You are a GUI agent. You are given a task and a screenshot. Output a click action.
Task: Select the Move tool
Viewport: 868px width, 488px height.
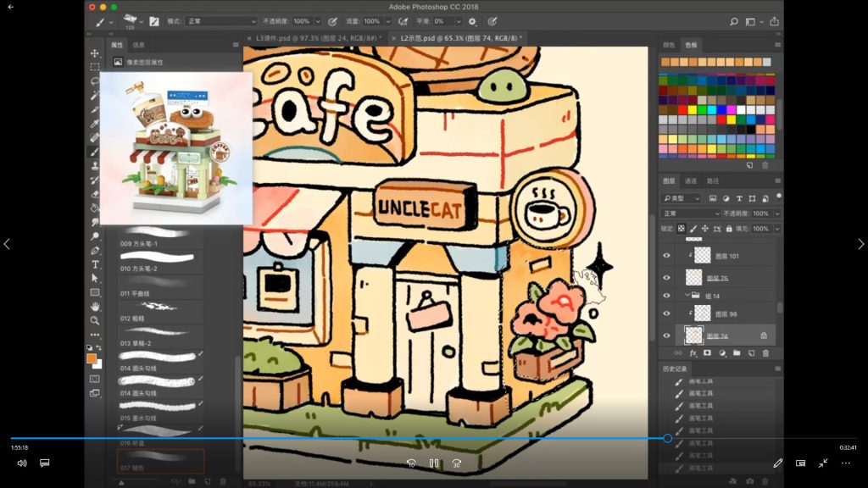(95, 53)
